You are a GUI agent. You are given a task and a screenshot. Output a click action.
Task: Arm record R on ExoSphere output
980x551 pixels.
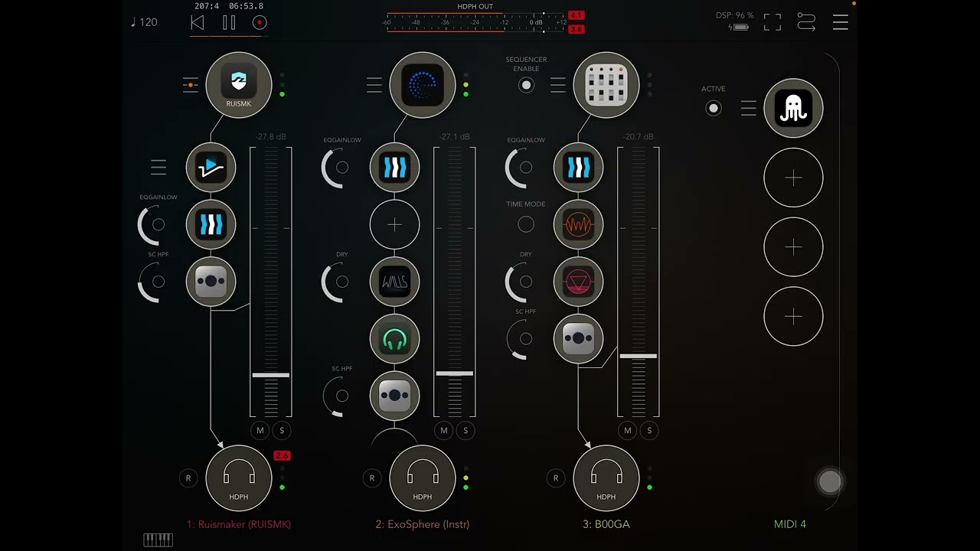372,478
